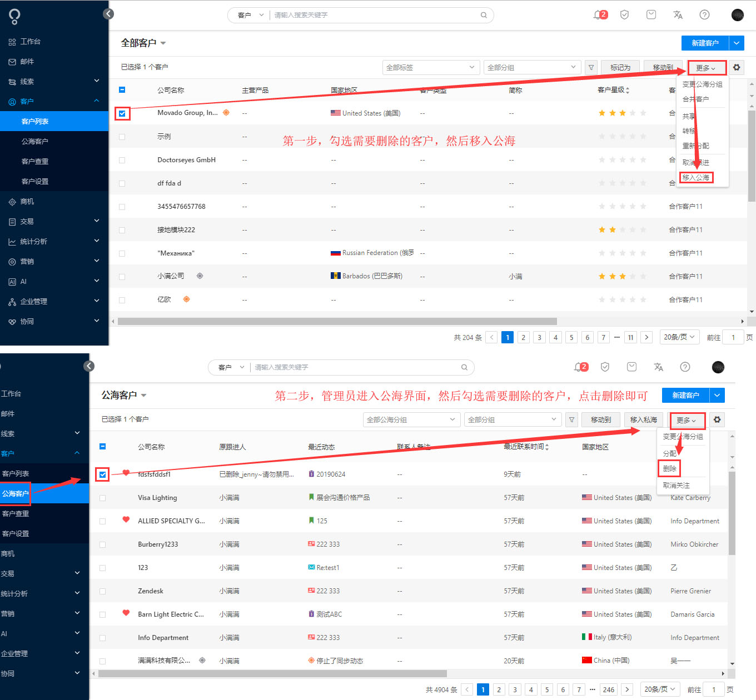Viewport: 756px width, 700px height.
Task: Open the 商机 section in the sidebar
Action: (28, 201)
